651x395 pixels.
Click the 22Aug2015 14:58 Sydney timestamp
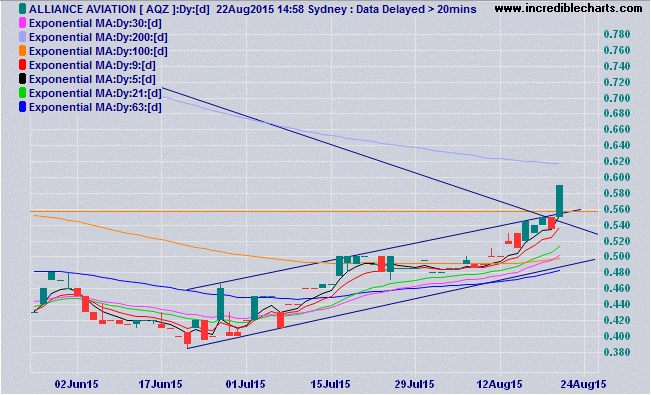click(282, 9)
